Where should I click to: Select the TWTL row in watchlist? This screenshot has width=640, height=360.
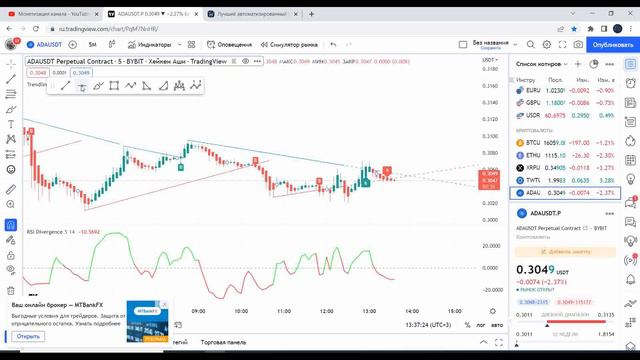(565, 180)
